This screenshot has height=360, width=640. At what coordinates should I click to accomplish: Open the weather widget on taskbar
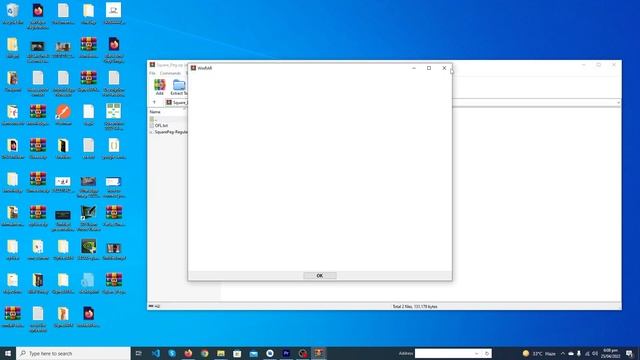539,353
